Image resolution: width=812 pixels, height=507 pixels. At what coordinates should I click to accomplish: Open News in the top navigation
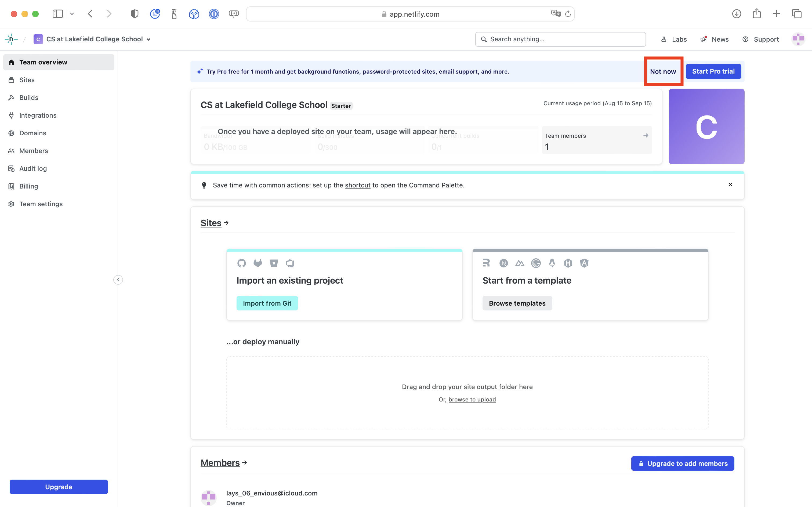[715, 39]
